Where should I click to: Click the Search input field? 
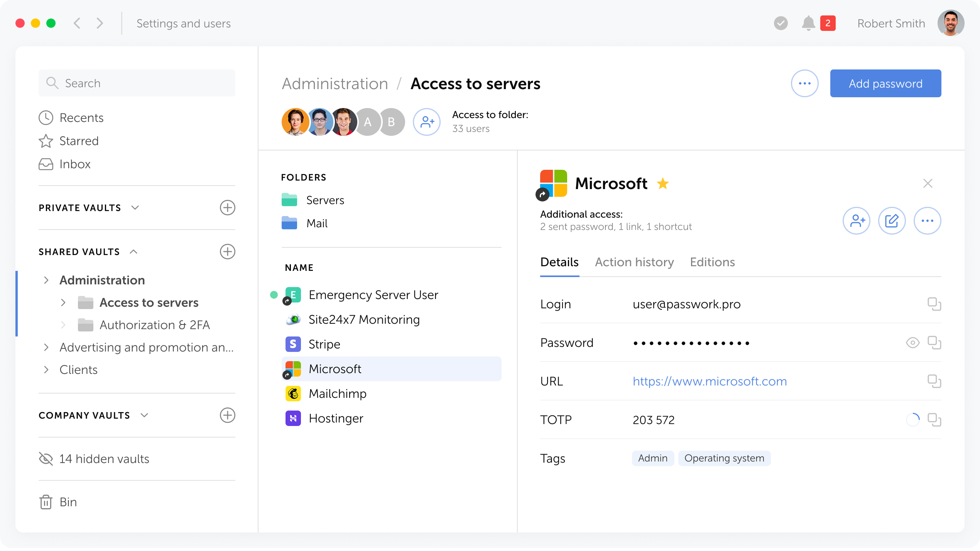click(137, 83)
